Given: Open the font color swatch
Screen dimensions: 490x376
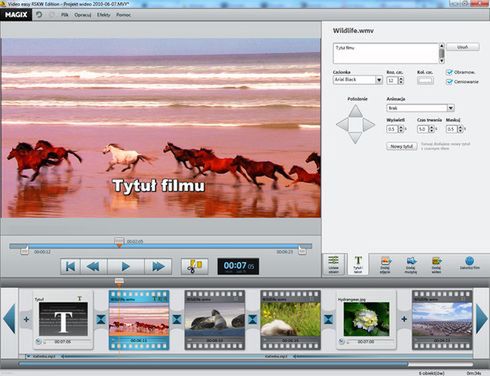Looking at the screenshot, I should click(425, 80).
